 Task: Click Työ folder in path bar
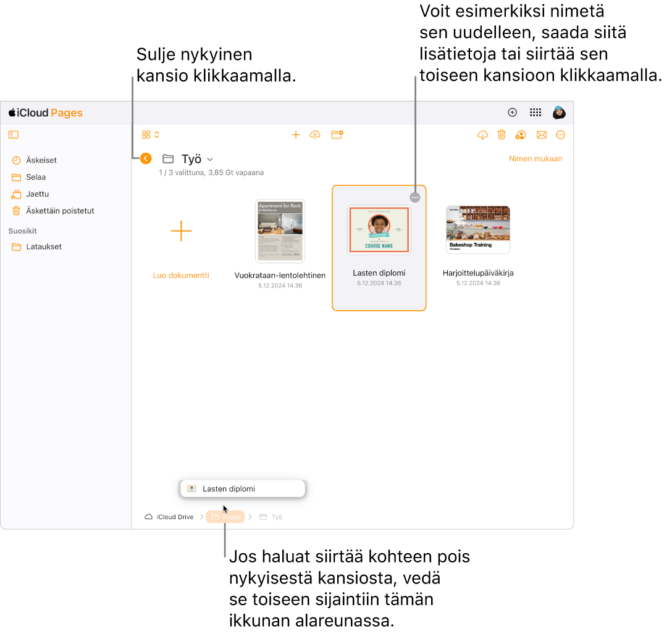[271, 517]
